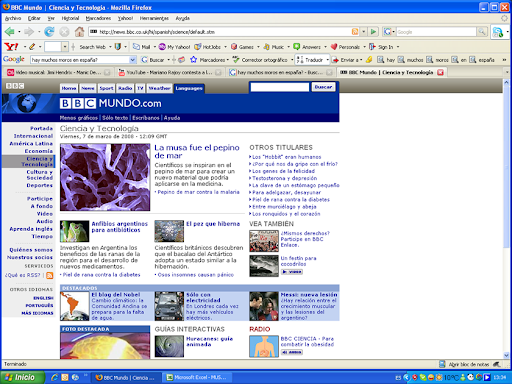The width and height of the screenshot is (512, 384).
Task: Click the Forward arrow in the navigation bar
Action: coord(29,32)
